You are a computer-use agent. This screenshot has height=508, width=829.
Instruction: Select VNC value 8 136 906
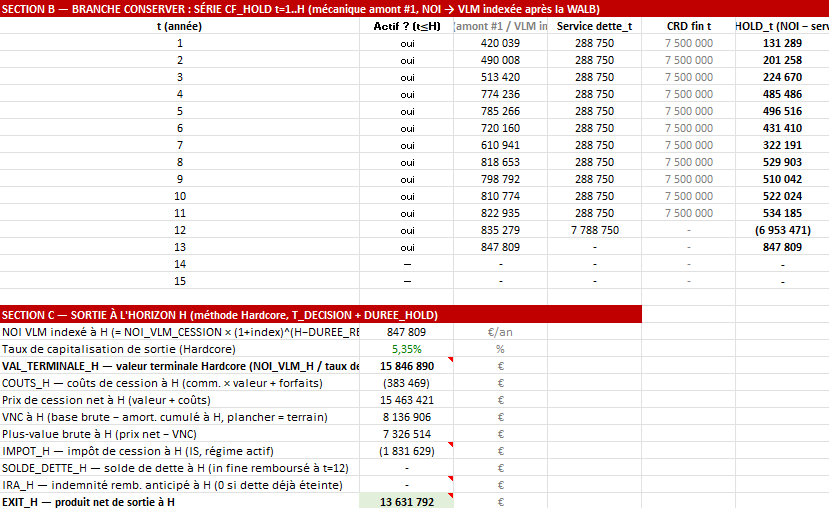[407, 417]
